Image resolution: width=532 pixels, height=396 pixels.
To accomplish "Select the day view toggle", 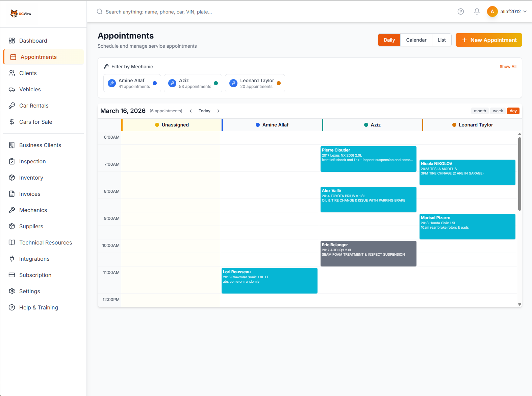I will pos(513,111).
